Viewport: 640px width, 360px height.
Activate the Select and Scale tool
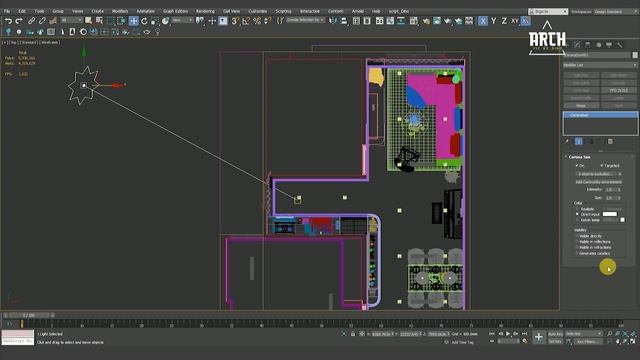point(155,21)
